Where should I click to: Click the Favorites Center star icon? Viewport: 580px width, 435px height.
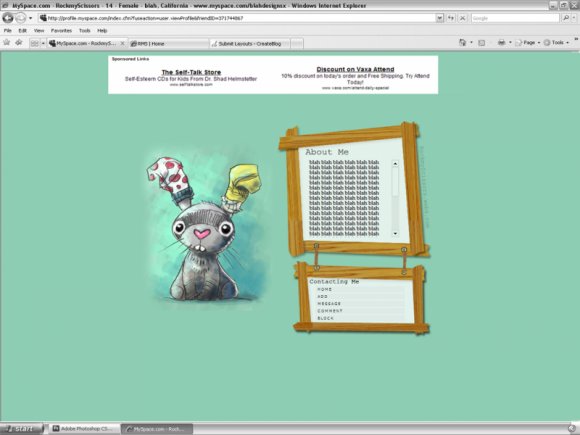point(7,43)
